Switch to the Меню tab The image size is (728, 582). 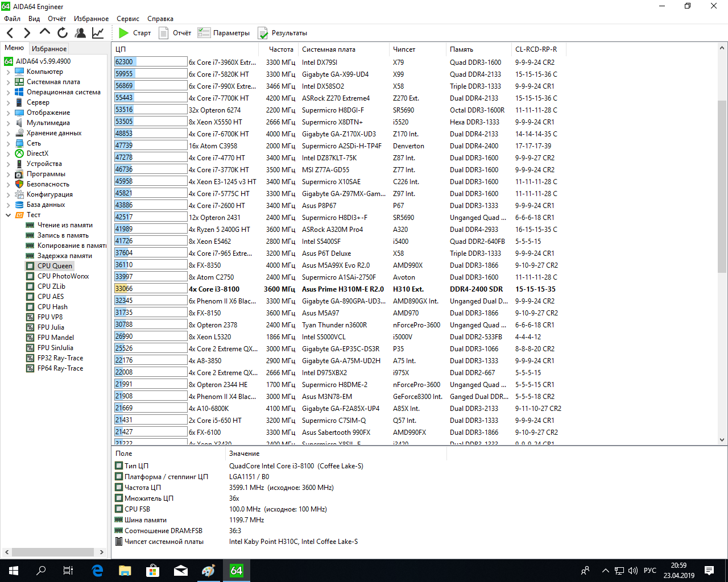(x=14, y=48)
